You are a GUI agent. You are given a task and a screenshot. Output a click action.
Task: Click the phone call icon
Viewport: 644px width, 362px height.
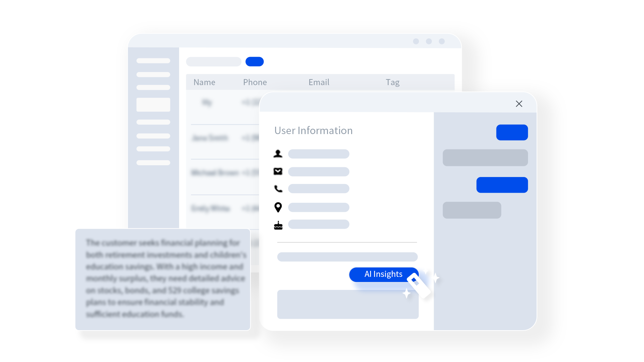[x=278, y=189]
